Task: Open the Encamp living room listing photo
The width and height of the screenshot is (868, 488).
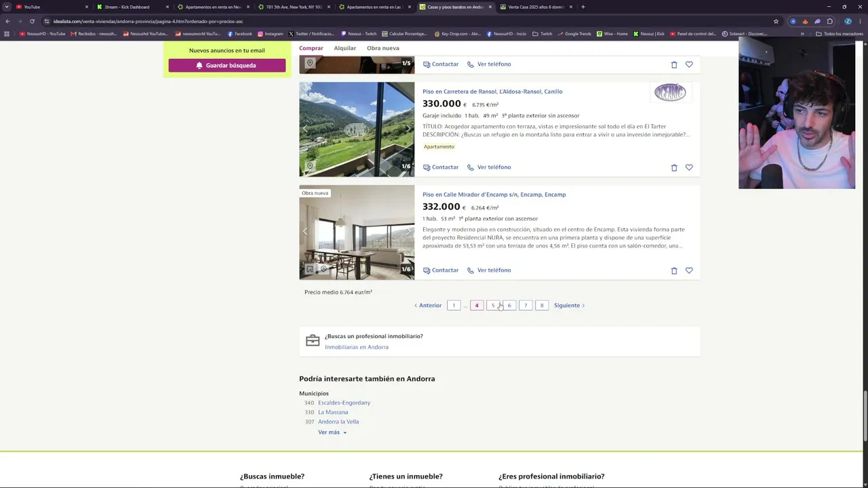Action: (357, 232)
